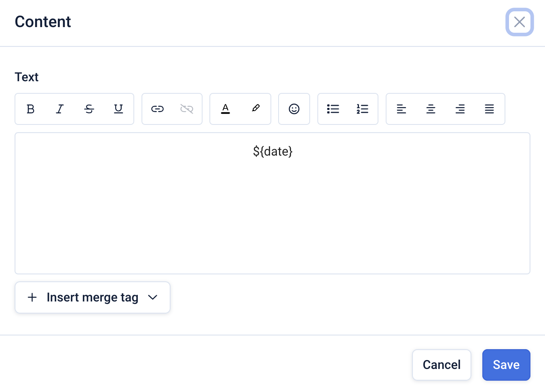Choose the highlight marker tool

(256, 109)
